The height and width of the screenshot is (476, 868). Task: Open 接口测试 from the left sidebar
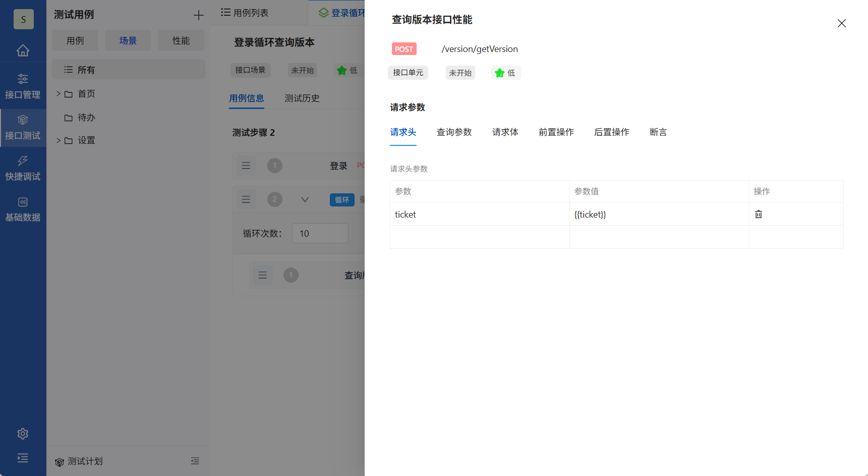click(23, 126)
